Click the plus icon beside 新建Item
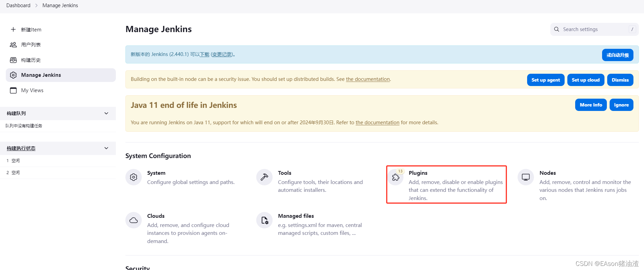Screen dimensions: 644x270 (x=13, y=29)
